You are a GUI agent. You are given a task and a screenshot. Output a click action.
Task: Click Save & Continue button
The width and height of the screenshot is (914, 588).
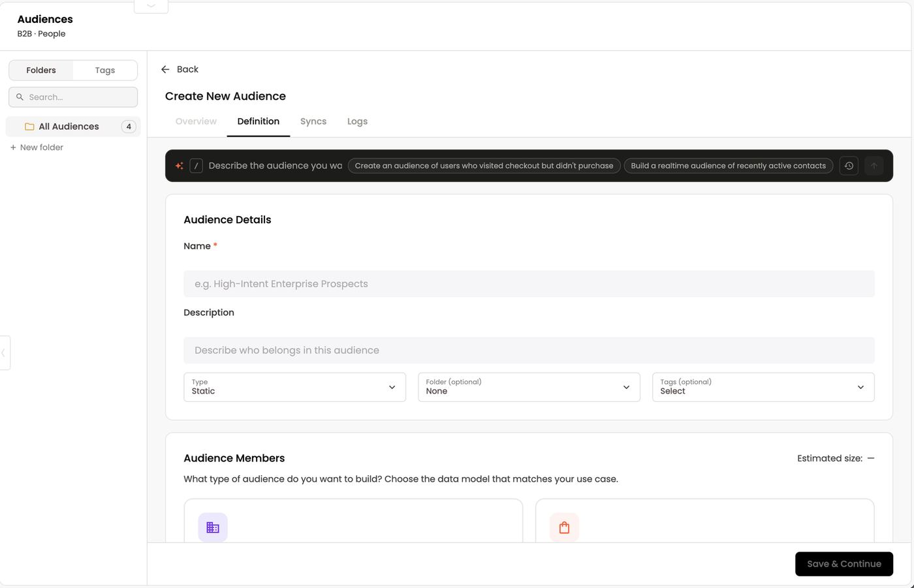pyautogui.click(x=844, y=564)
